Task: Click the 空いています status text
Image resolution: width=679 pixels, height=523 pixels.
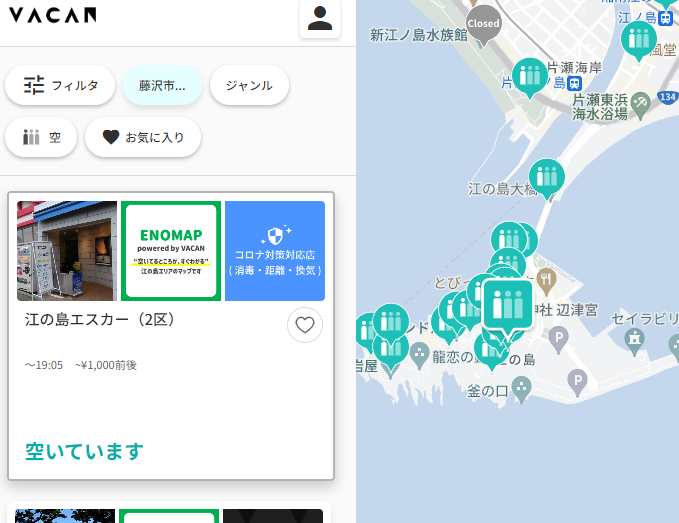Action: tap(84, 451)
